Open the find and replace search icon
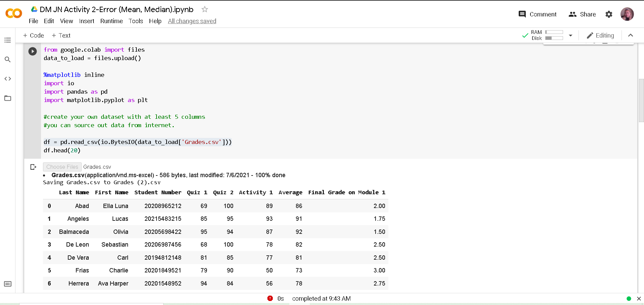This screenshot has width=644, height=305. point(8,59)
